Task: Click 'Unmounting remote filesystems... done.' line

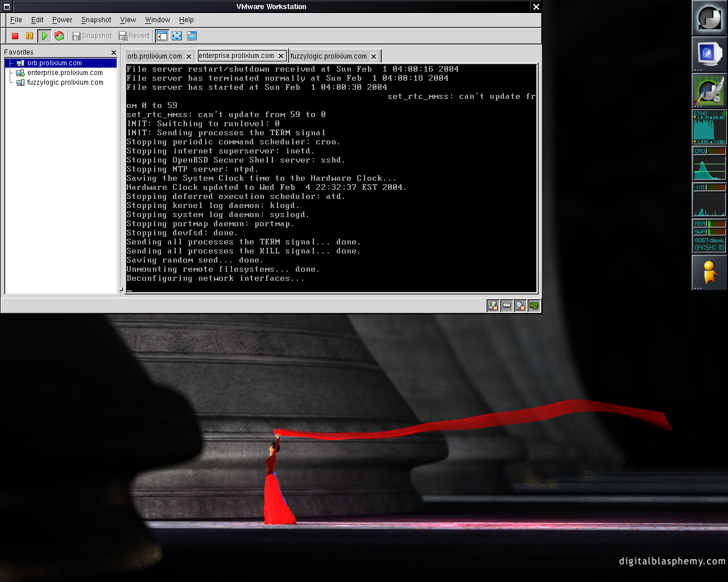Action: tap(223, 269)
